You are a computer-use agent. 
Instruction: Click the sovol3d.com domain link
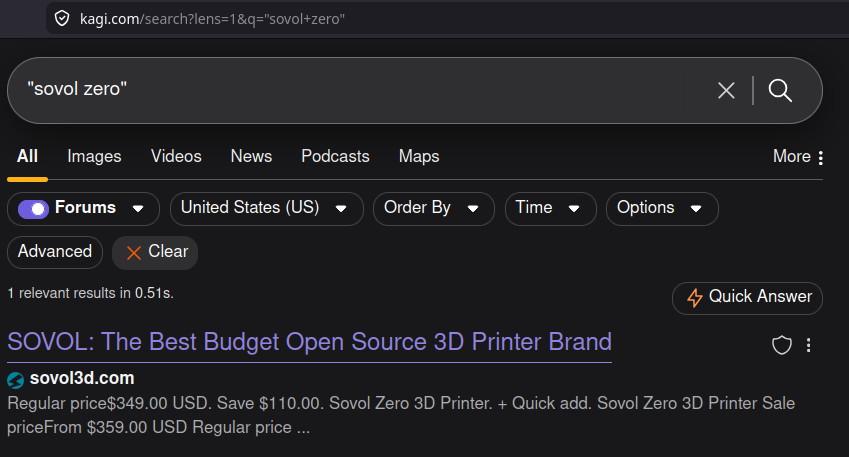[x=82, y=378]
